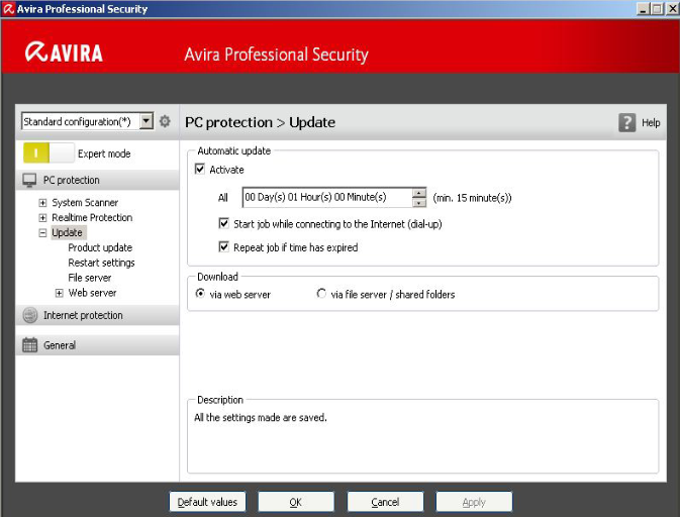Open the Standard configuration dropdown
Screen dimensions: 680x517
(147, 121)
